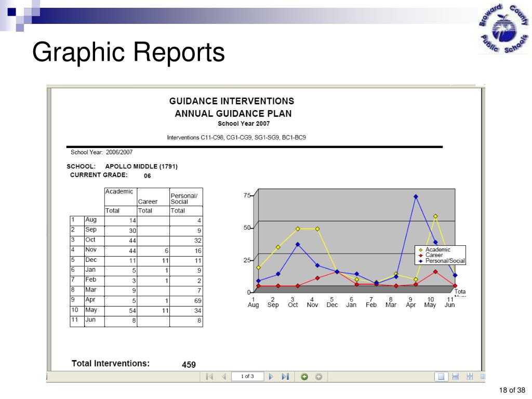Click the Academic value 54 for May
Screen dimensions: 532x399
(x=132, y=311)
